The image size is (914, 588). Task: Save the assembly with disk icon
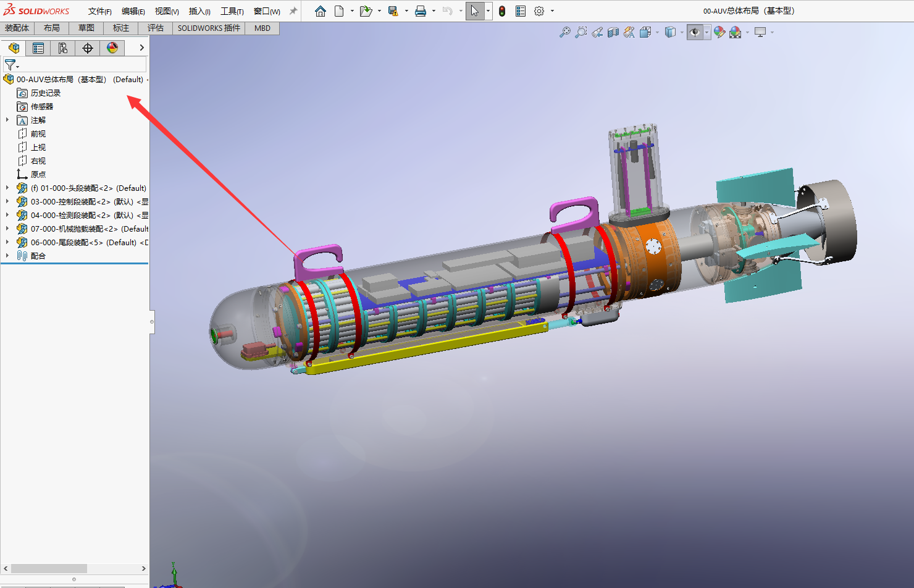point(393,11)
